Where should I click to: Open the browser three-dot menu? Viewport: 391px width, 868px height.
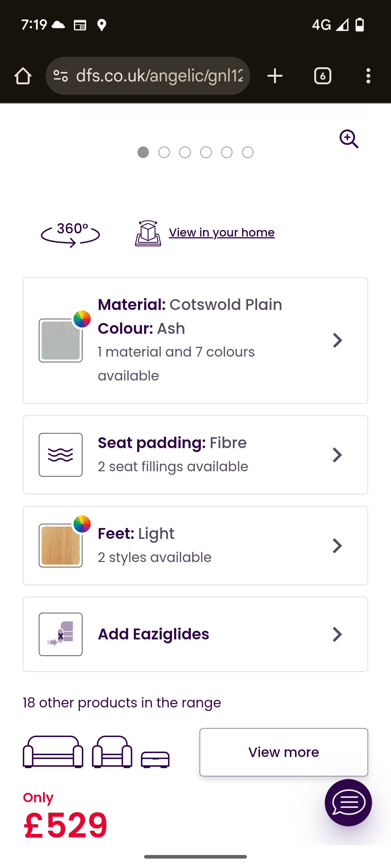pyautogui.click(x=368, y=76)
